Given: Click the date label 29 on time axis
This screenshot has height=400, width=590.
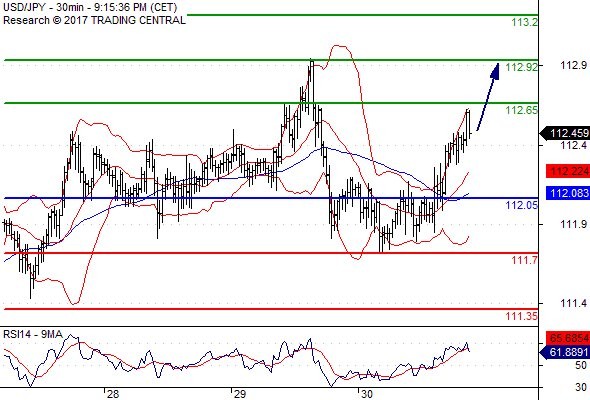Looking at the screenshot, I should [239, 394].
